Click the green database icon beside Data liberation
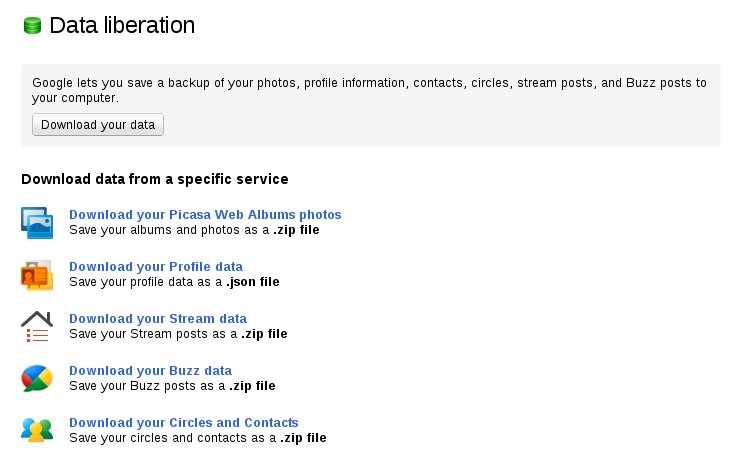This screenshot has height=467, width=733. click(31, 25)
